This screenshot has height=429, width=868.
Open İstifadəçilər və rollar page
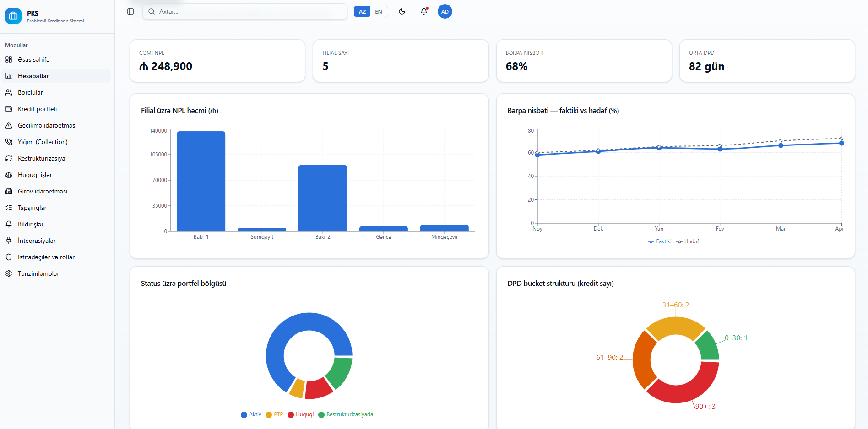coord(55,257)
